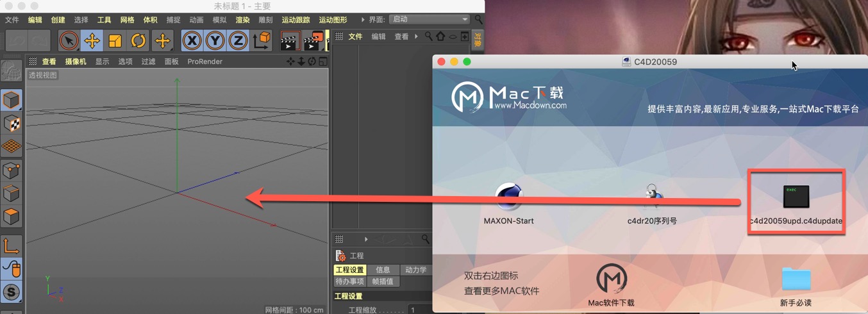Toggle Enable Snap S icon
Screen dimensions: 868x314
pyautogui.click(x=11, y=293)
